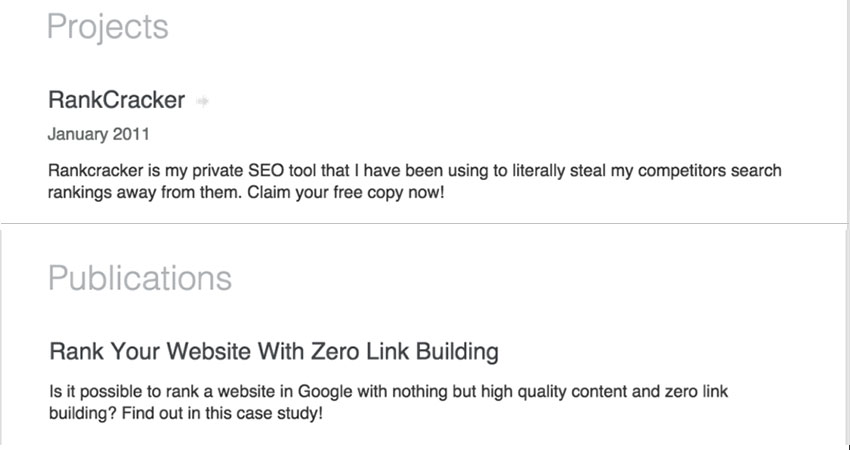The image size is (850, 450).
Task: Click the sentence 'Claim your free copy now!'
Action: (x=346, y=192)
